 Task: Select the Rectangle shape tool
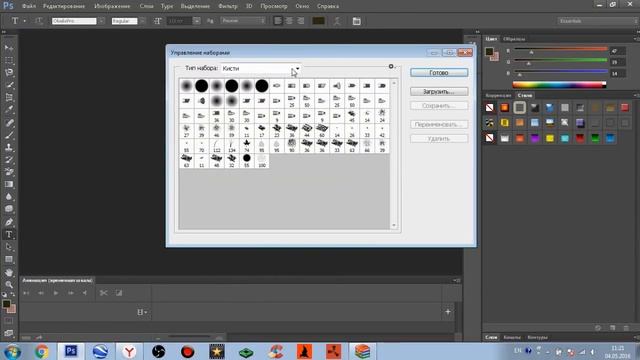click(9, 260)
